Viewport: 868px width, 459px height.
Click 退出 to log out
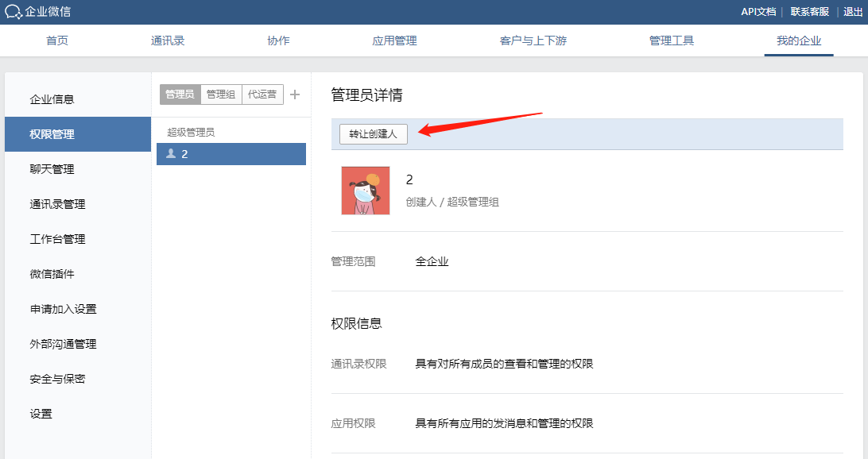pos(854,12)
